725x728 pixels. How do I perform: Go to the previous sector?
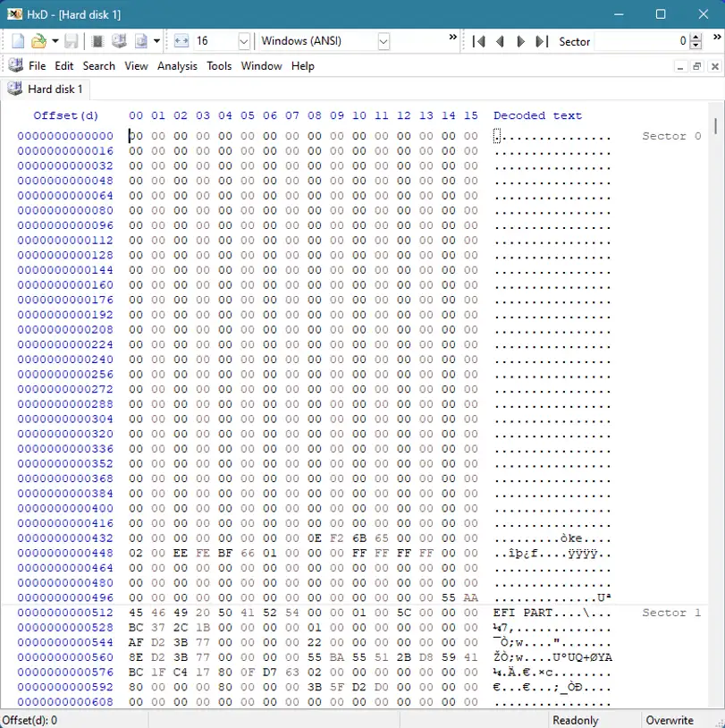[x=500, y=41]
